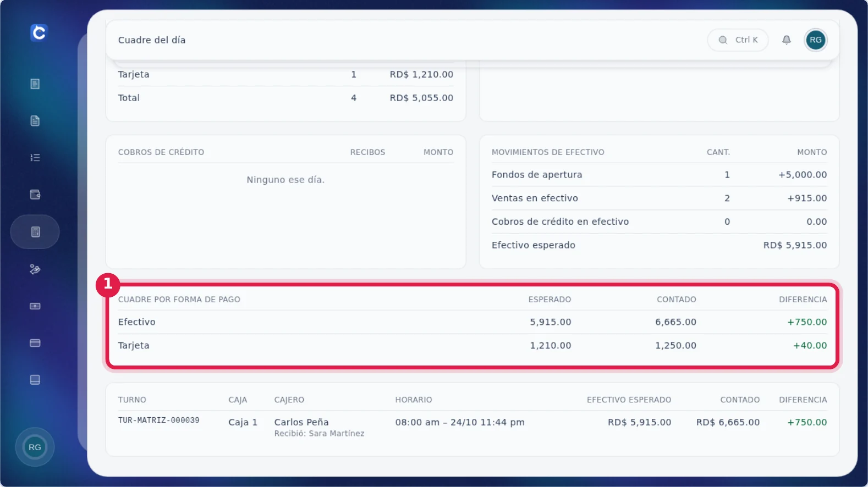
Task: Click +5,000.00 opening funds amount
Action: (803, 175)
